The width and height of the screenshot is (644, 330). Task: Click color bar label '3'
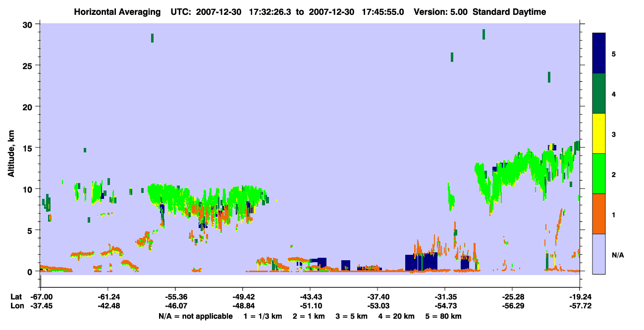pyautogui.click(x=614, y=134)
